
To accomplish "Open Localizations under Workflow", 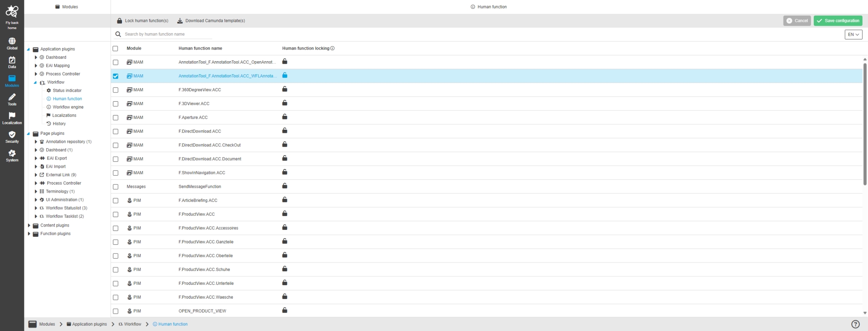I will (x=64, y=115).
